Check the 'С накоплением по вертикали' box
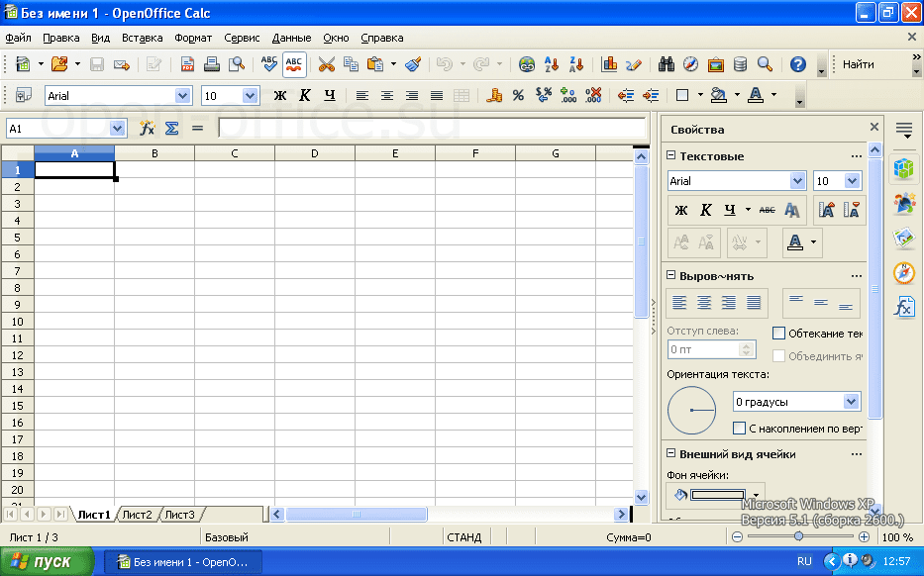 (739, 429)
